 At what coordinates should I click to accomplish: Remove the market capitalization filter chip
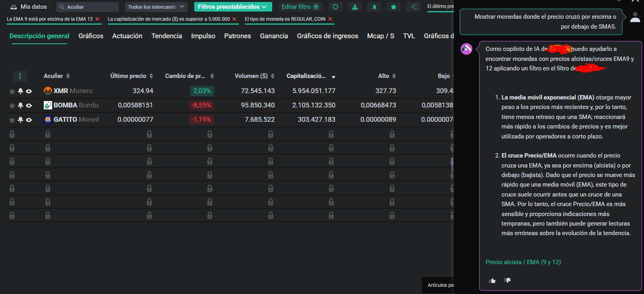point(234,19)
